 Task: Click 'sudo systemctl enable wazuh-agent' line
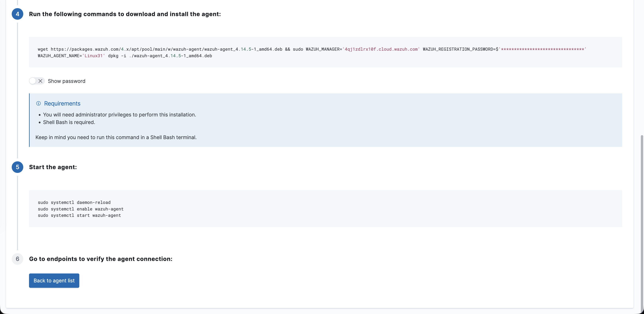click(80, 209)
